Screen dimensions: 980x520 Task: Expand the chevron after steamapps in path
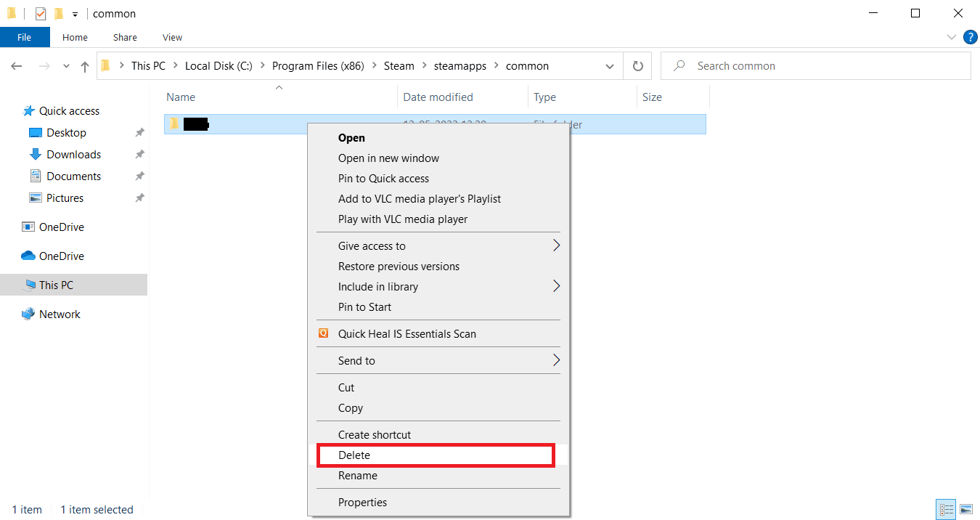click(497, 65)
